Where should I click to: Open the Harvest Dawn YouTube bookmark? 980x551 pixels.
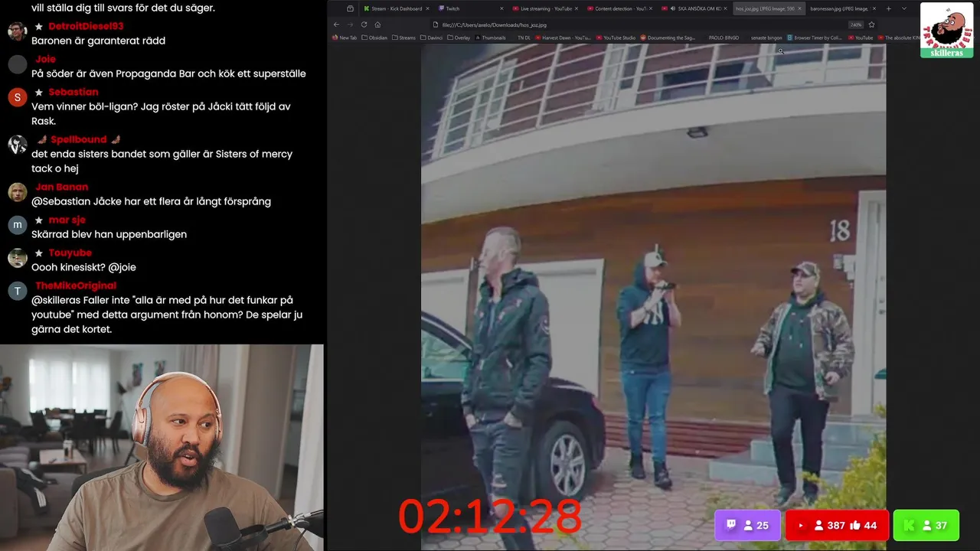point(563,37)
